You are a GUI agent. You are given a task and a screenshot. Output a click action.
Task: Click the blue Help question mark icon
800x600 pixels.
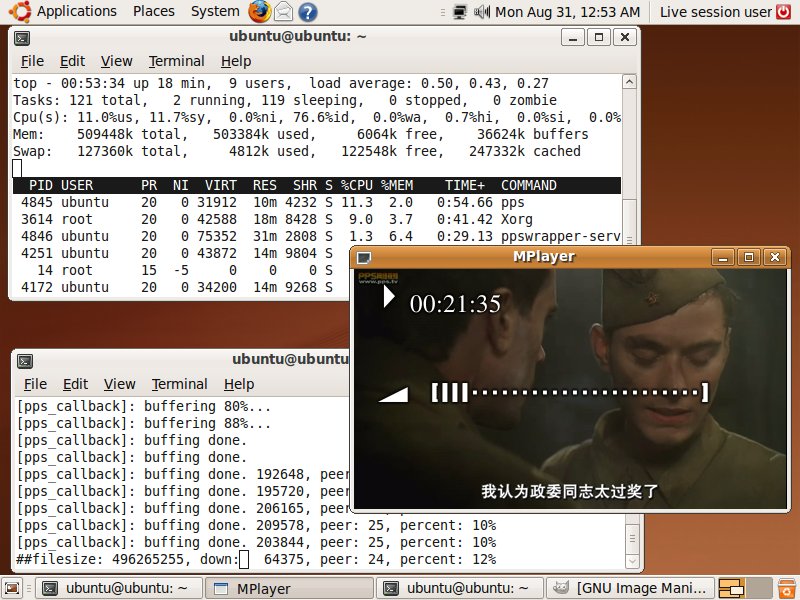[308, 12]
